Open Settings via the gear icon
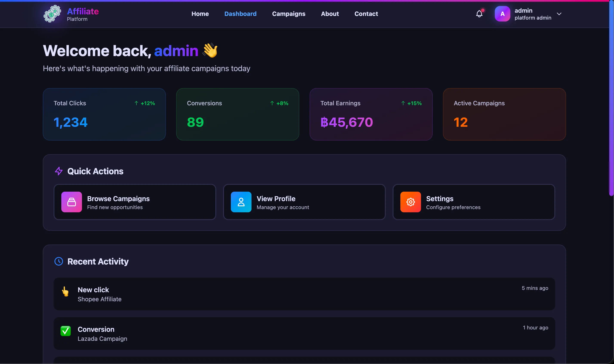The width and height of the screenshot is (614, 364). point(410,202)
